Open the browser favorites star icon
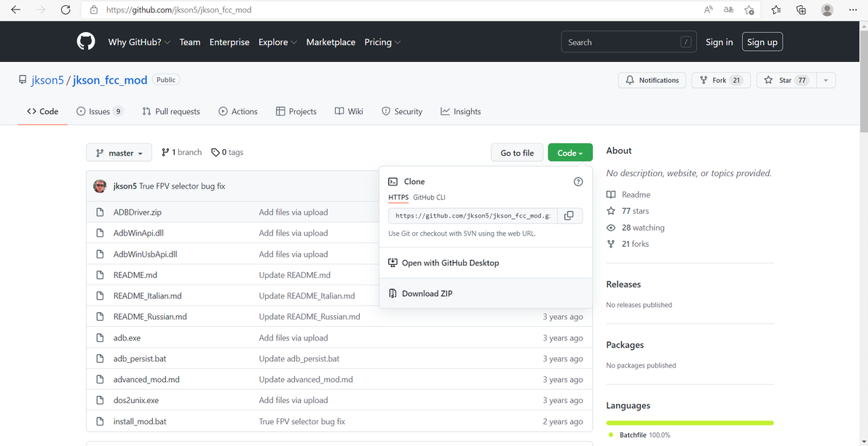 tap(776, 10)
